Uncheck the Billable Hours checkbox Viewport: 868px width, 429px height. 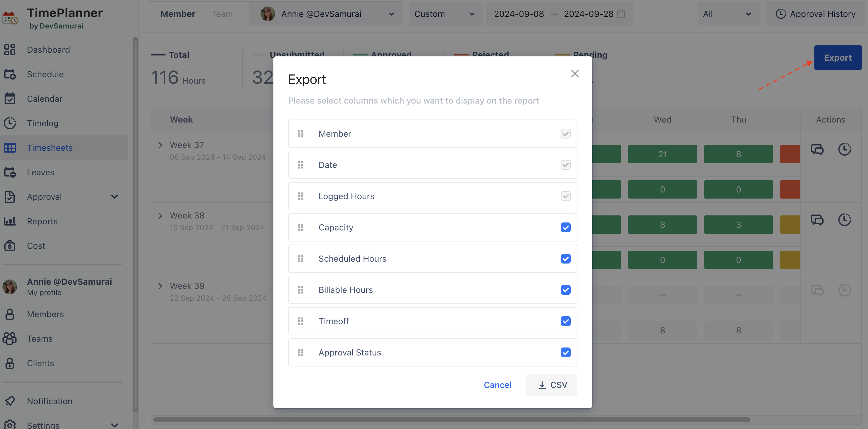[565, 290]
